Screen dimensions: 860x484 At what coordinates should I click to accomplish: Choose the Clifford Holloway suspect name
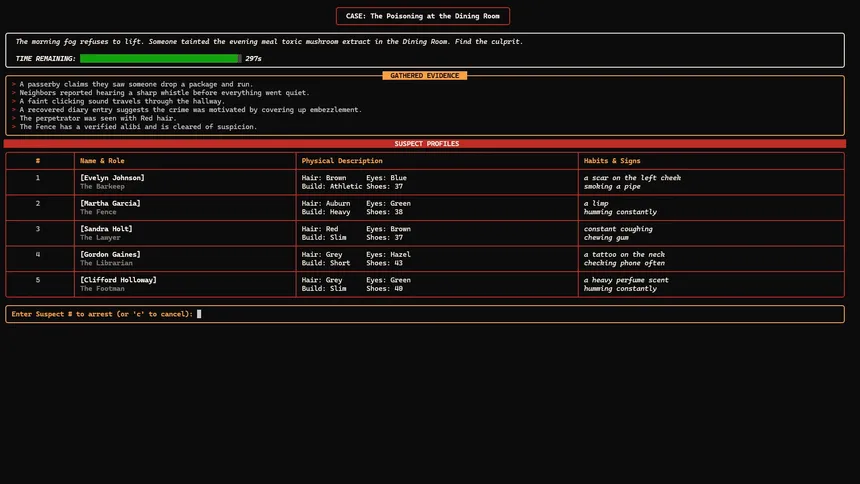[x=118, y=280]
